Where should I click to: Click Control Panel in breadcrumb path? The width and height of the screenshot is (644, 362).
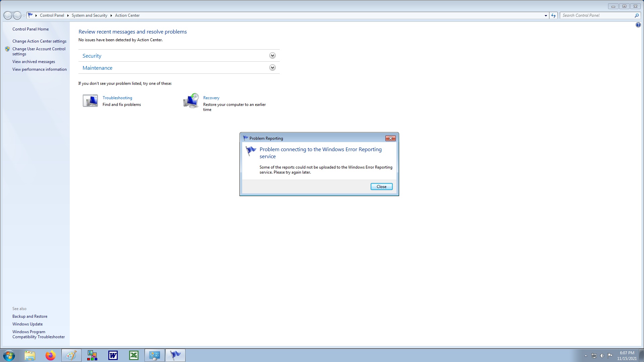[x=52, y=15]
